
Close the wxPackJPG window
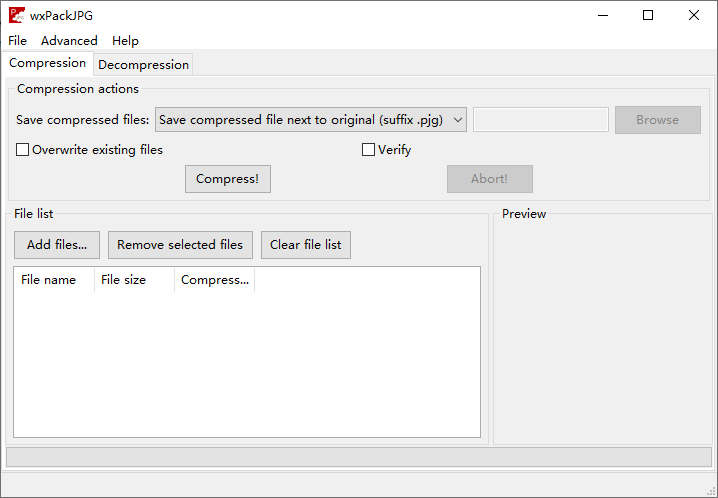(x=694, y=15)
